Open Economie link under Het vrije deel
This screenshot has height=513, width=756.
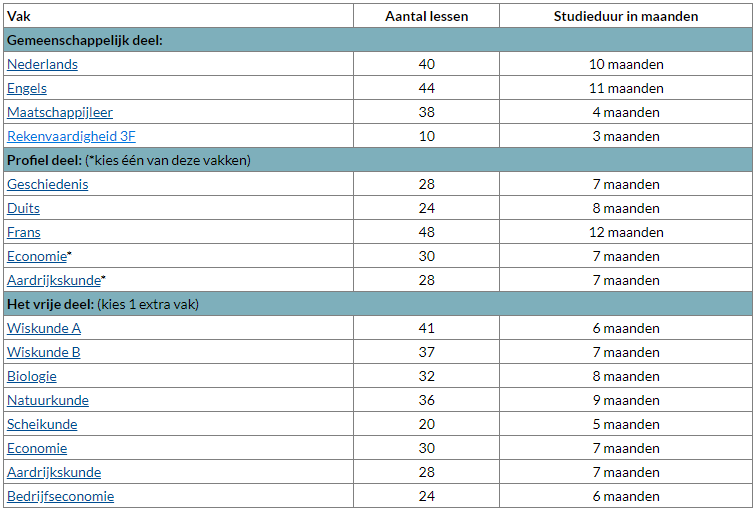(x=37, y=448)
